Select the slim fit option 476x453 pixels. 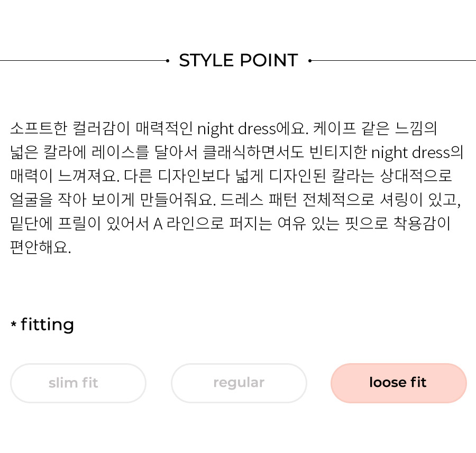point(78,383)
